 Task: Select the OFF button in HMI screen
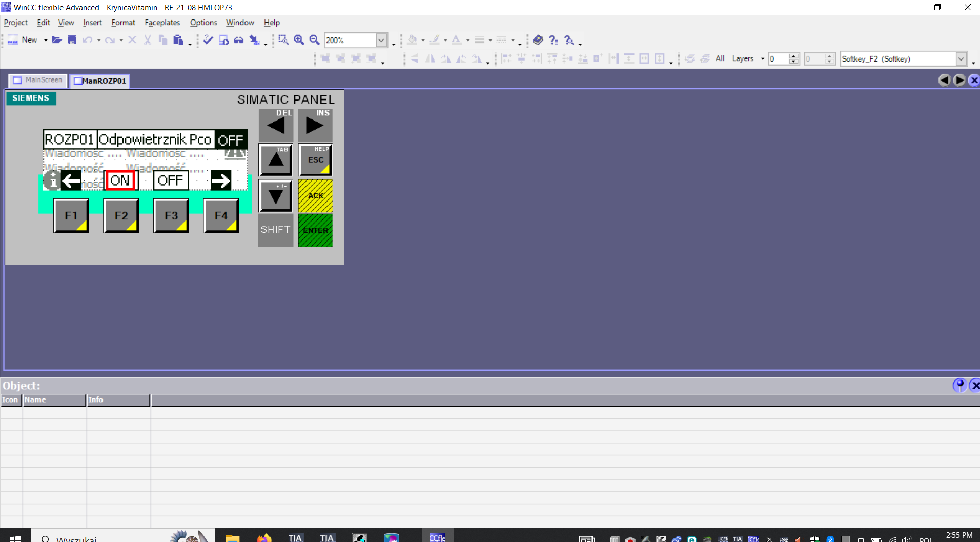[x=171, y=180]
